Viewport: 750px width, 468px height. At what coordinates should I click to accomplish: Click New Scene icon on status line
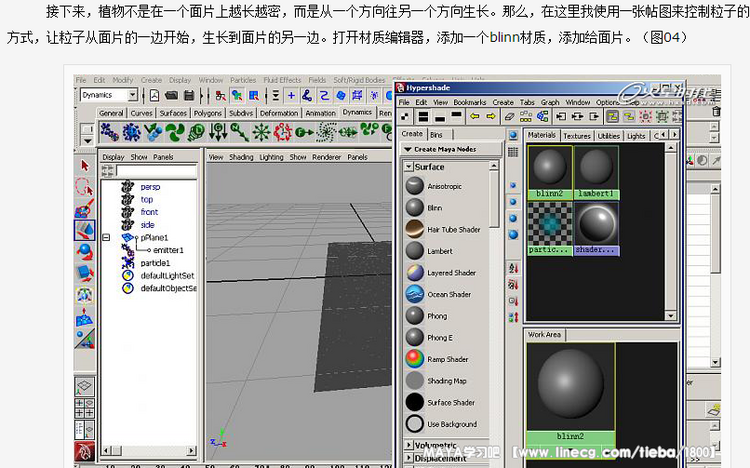coord(154,95)
